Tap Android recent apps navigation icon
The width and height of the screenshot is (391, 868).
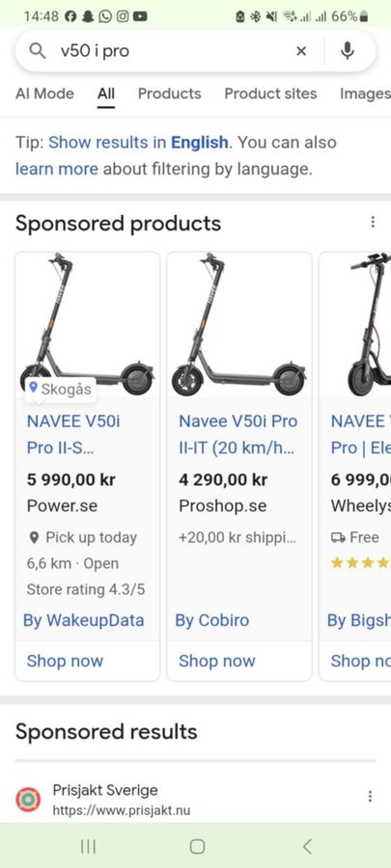88,846
